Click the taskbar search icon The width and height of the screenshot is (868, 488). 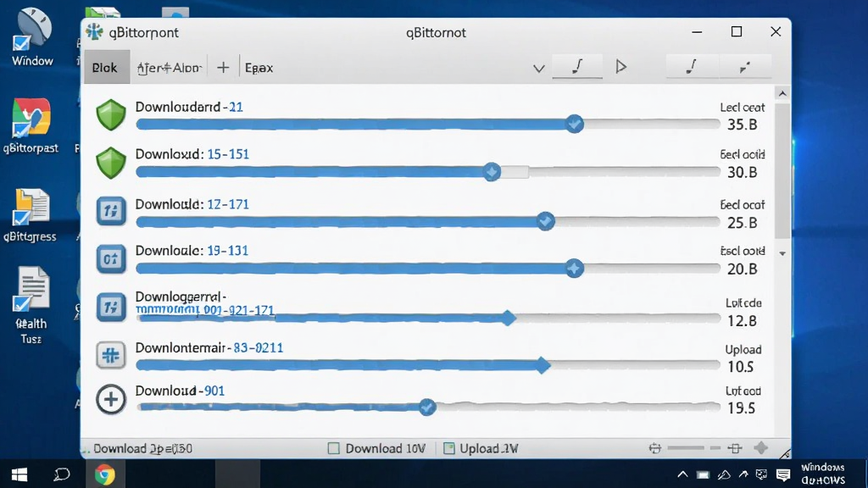click(61, 474)
